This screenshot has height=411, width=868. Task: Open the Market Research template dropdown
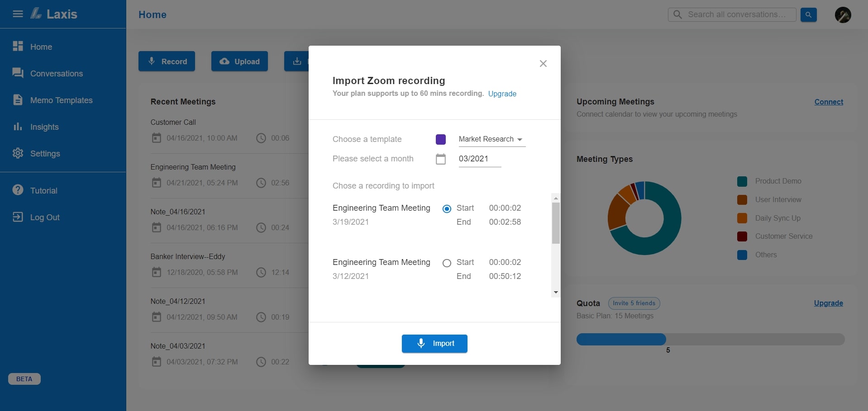492,139
